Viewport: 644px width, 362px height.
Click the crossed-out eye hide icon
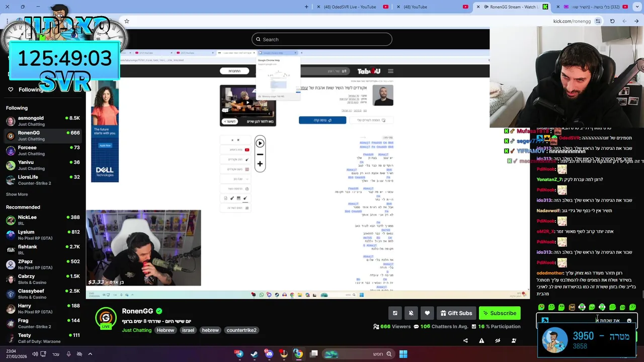pos(498,340)
